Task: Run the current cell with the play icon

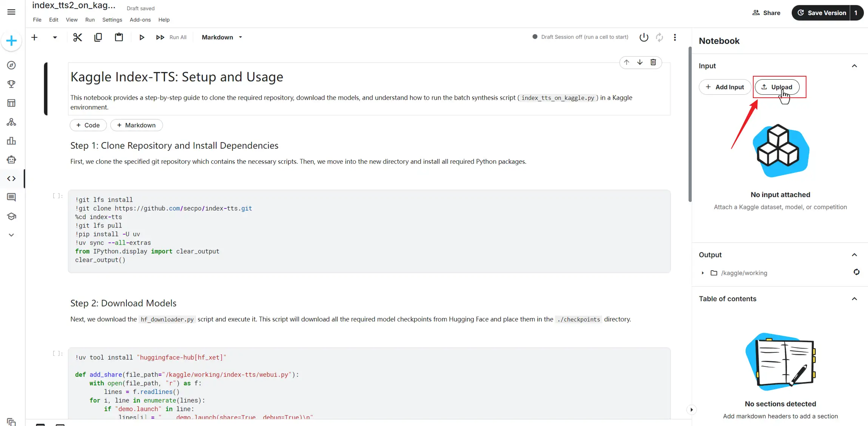Action: (x=142, y=37)
